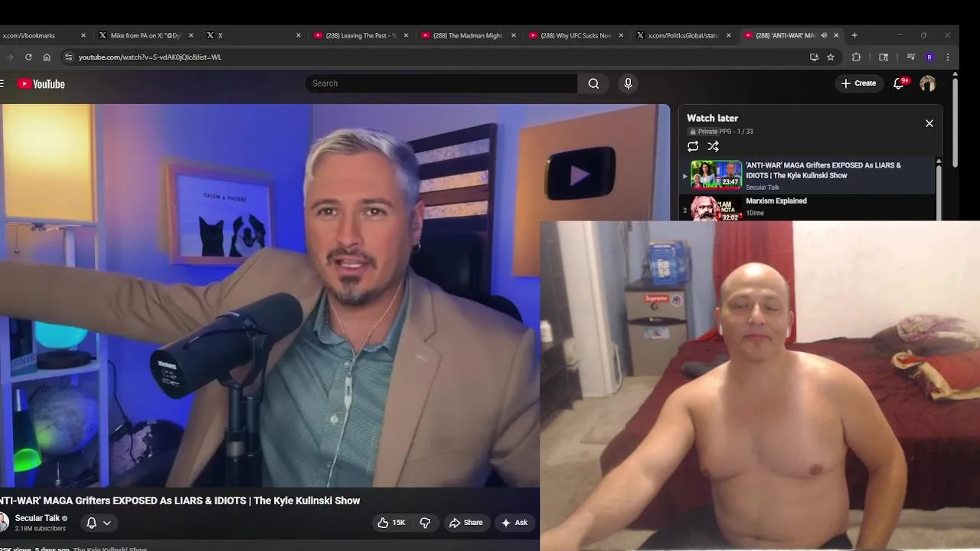980x551 pixels.
Task: Open the media control icon in toolbar
Action: [x=910, y=57]
